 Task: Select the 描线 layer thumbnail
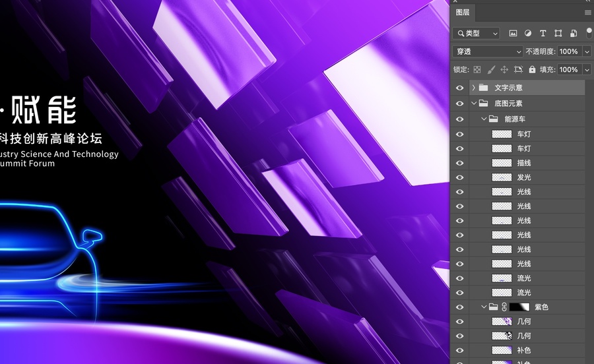tap(502, 163)
